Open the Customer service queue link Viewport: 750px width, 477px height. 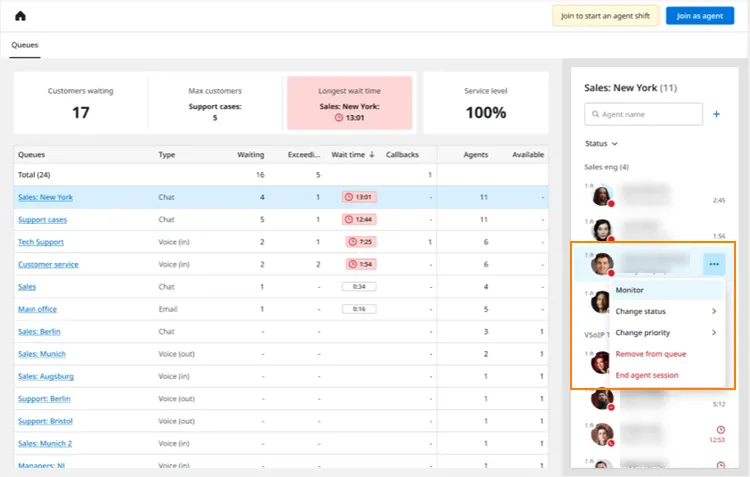pyautogui.click(x=48, y=265)
